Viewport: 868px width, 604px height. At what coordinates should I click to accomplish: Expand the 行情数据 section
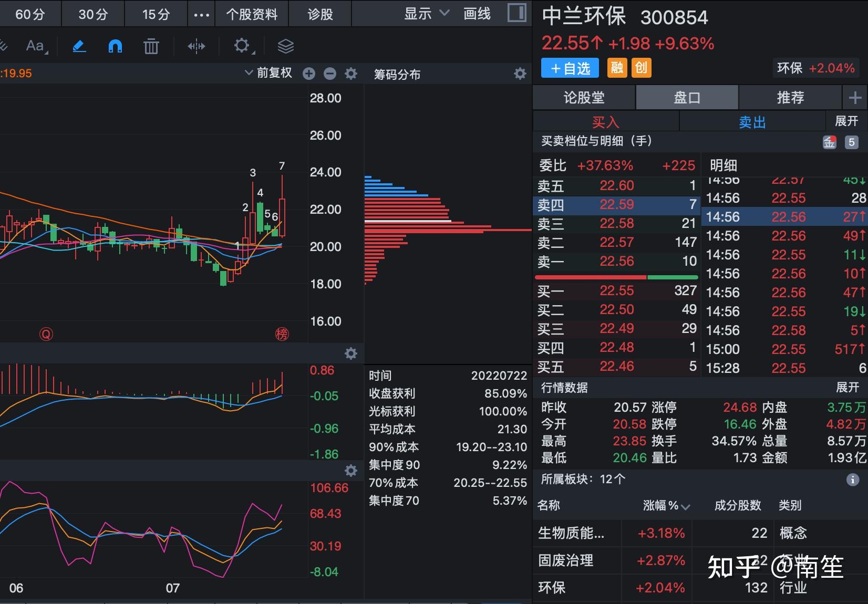tap(848, 388)
